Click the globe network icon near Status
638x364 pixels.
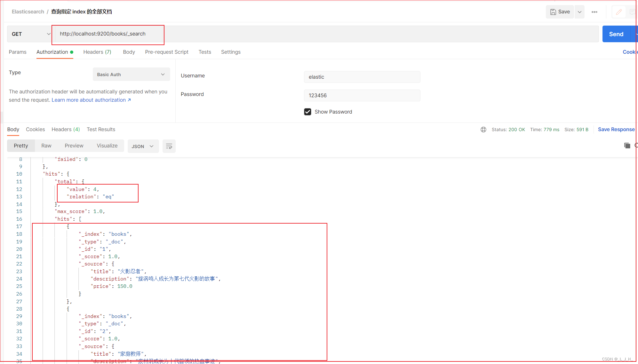point(483,130)
